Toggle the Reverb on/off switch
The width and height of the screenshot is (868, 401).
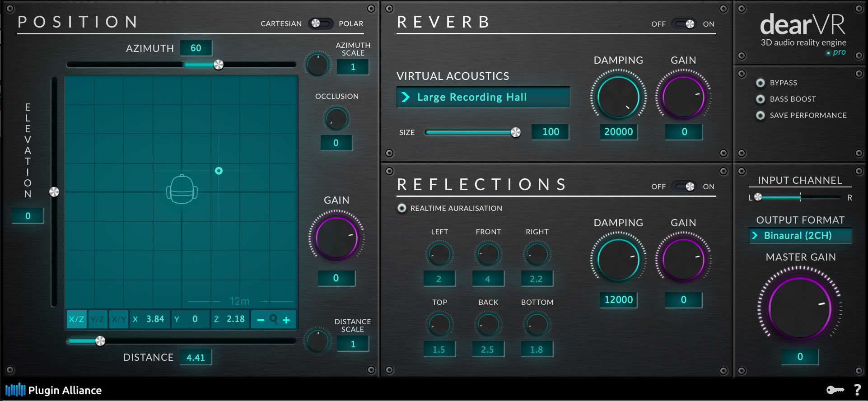(684, 24)
